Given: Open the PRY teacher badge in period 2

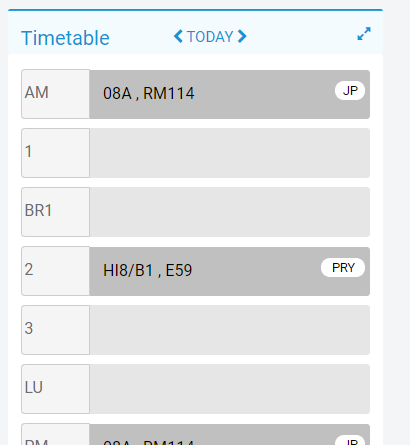Looking at the screenshot, I should click(x=343, y=267).
